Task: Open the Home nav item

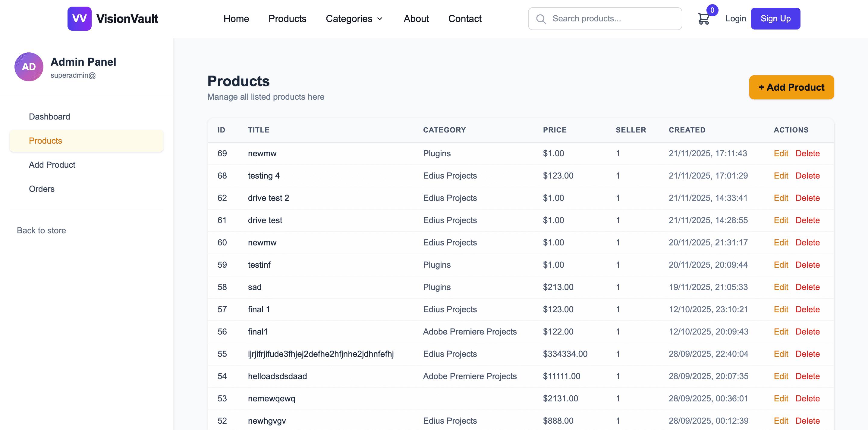Action: pos(236,19)
